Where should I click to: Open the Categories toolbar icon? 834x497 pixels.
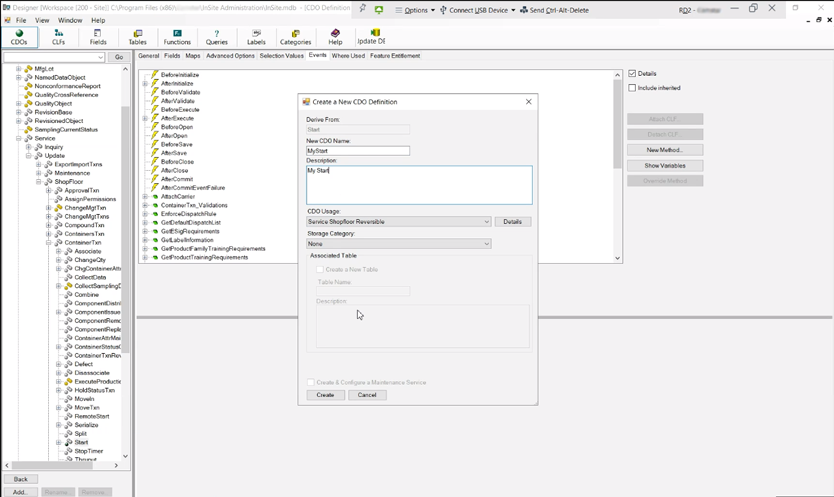tap(295, 37)
